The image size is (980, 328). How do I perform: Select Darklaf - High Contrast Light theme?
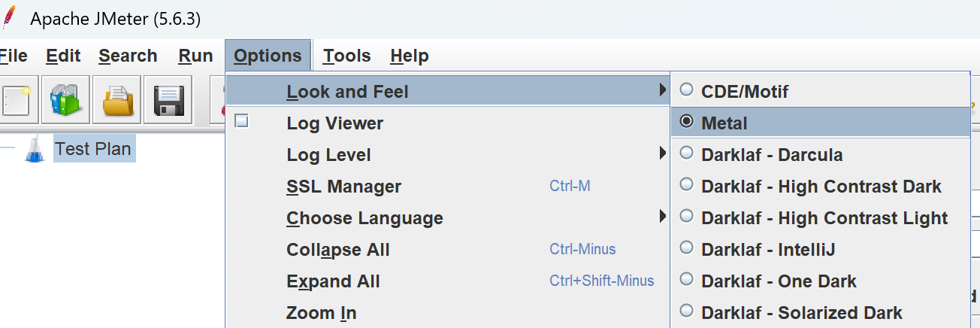point(821,218)
